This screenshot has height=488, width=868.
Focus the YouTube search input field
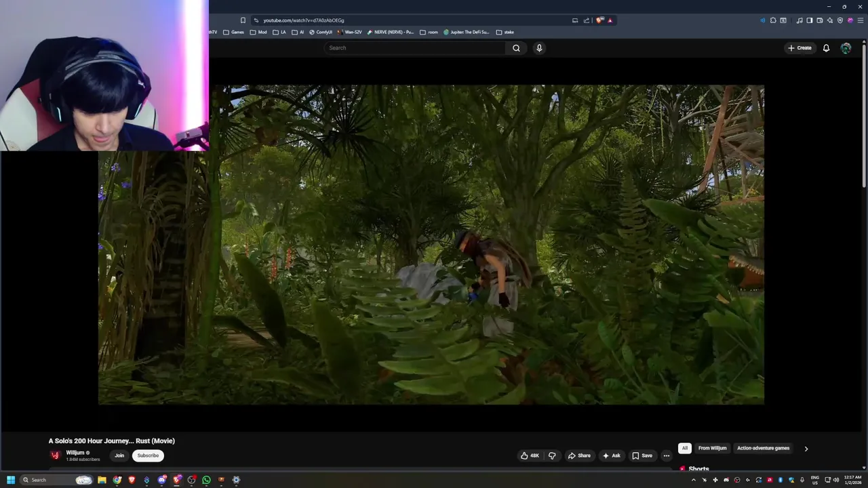coord(414,48)
